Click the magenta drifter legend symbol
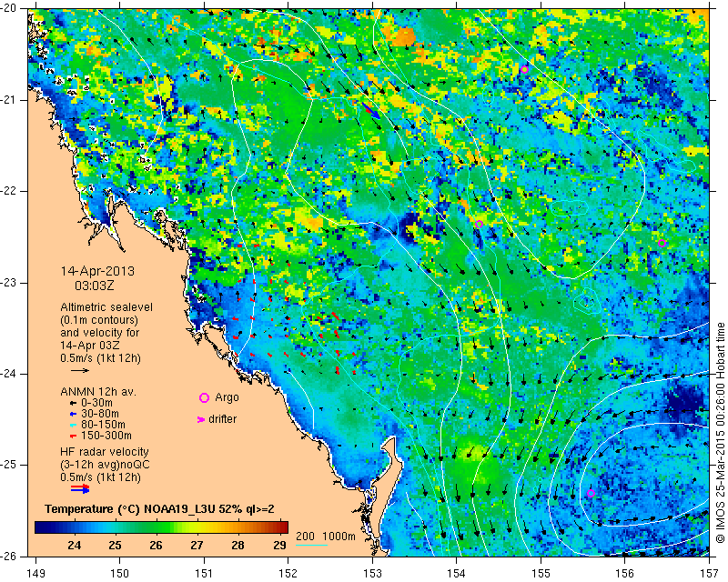The height and width of the screenshot is (582, 728). [201, 419]
